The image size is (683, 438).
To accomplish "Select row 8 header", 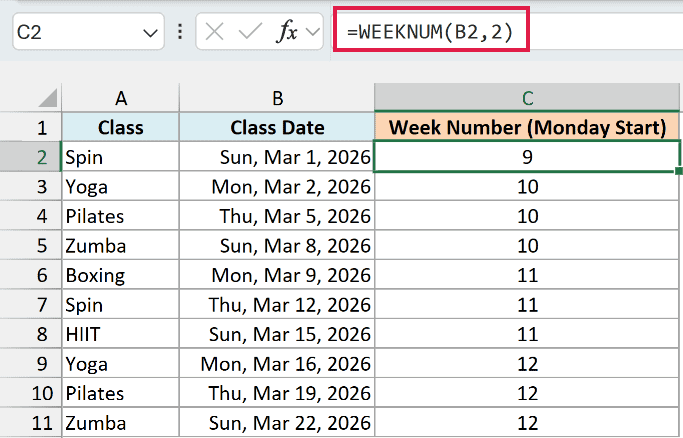I will coord(30,334).
